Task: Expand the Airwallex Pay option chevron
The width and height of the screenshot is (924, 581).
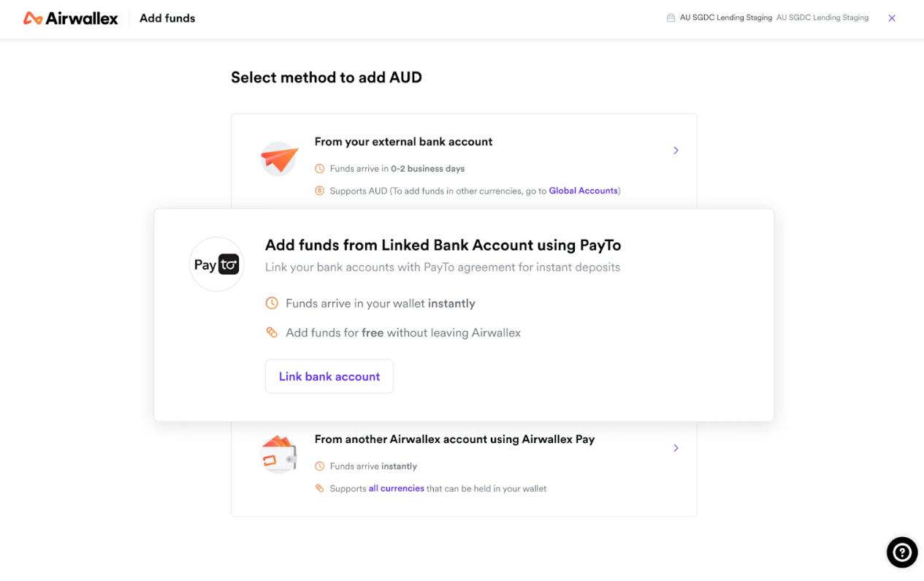Action: [x=676, y=448]
